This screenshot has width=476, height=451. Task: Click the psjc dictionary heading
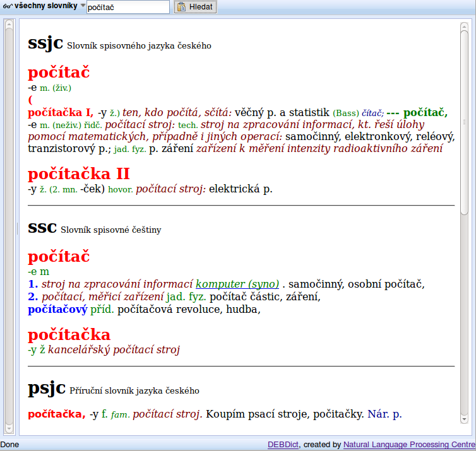47,388
